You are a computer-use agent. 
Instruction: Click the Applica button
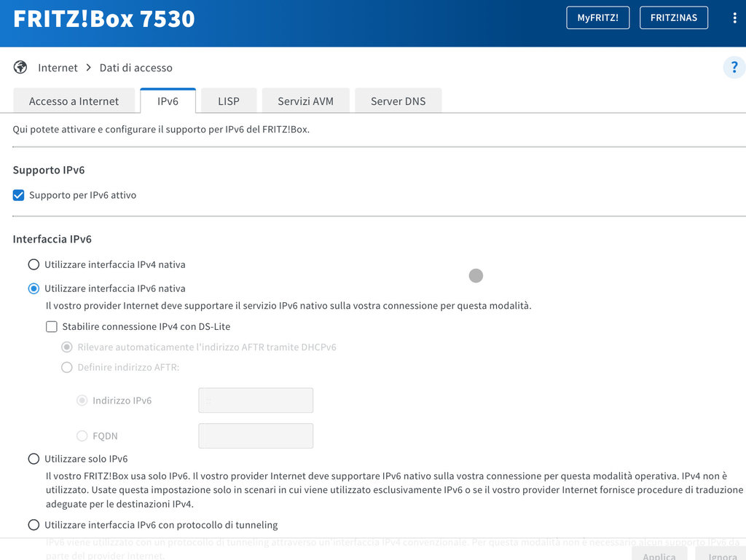(x=659, y=554)
